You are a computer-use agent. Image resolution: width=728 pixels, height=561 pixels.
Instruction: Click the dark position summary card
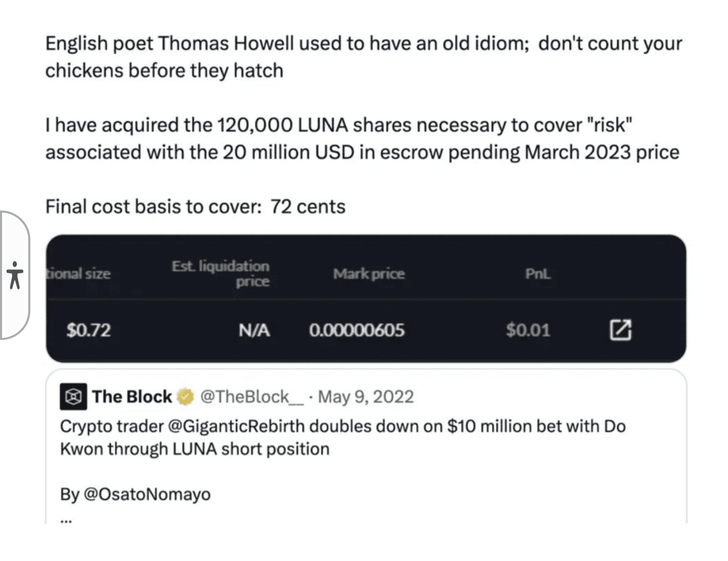click(x=364, y=298)
